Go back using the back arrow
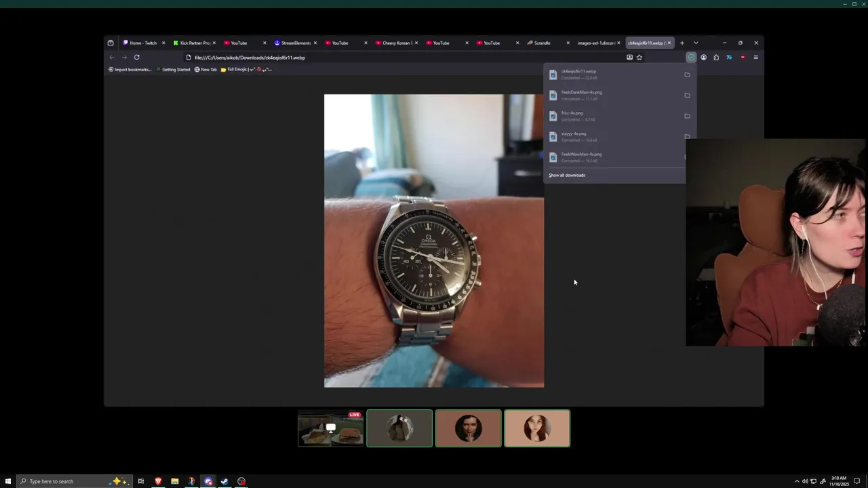The width and height of the screenshot is (868, 488). click(x=112, y=58)
